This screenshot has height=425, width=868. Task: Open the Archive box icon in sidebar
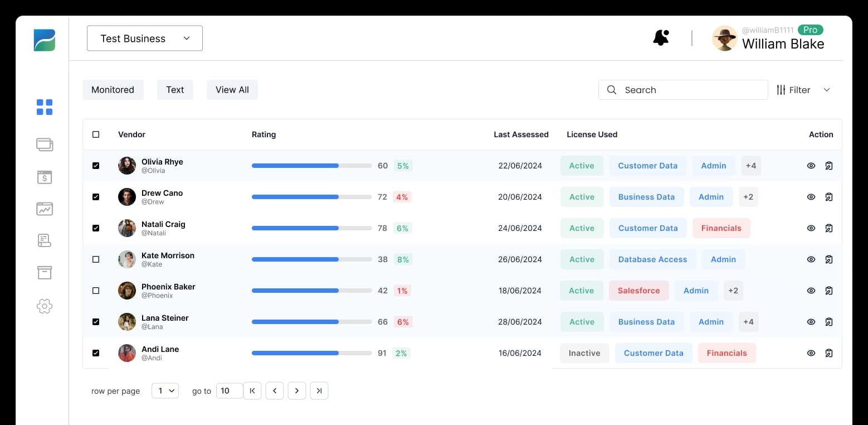(44, 272)
